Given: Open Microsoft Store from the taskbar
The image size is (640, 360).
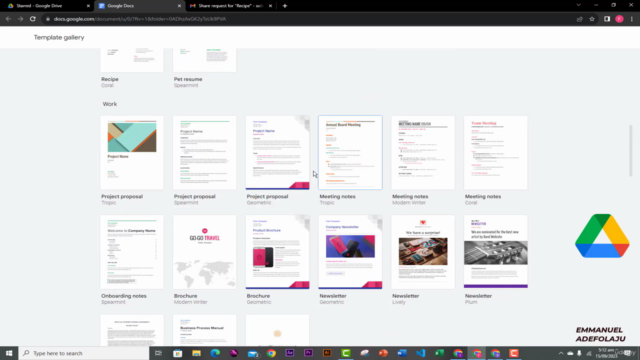Looking at the screenshot, I should (178, 353).
